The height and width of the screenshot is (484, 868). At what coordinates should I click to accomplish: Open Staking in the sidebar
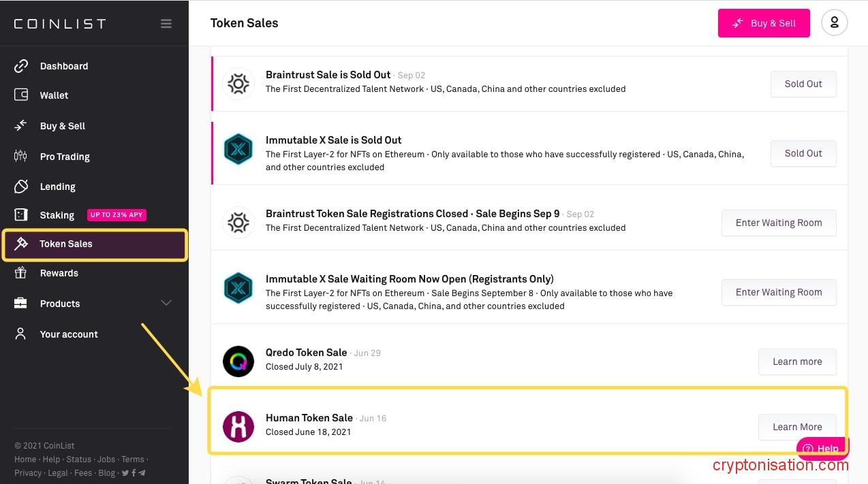(x=57, y=215)
